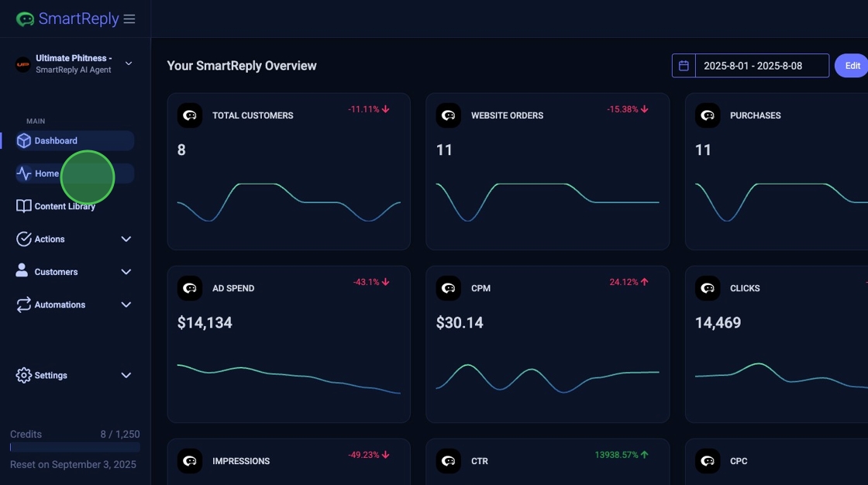Screen dimensions: 868x485
Task: Go to the Content Library page
Action: tap(65, 207)
